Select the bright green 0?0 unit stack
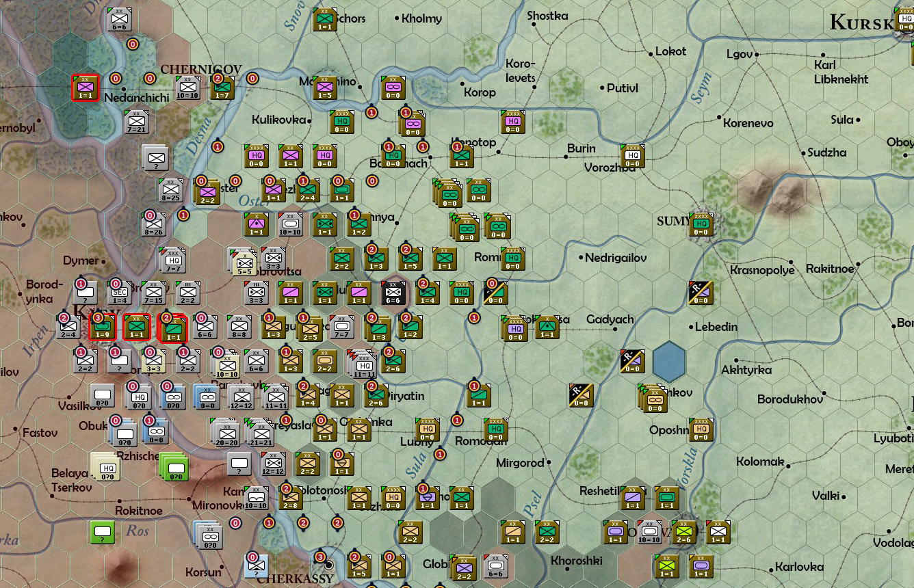Viewport: 914px width, 588px height. tap(174, 466)
